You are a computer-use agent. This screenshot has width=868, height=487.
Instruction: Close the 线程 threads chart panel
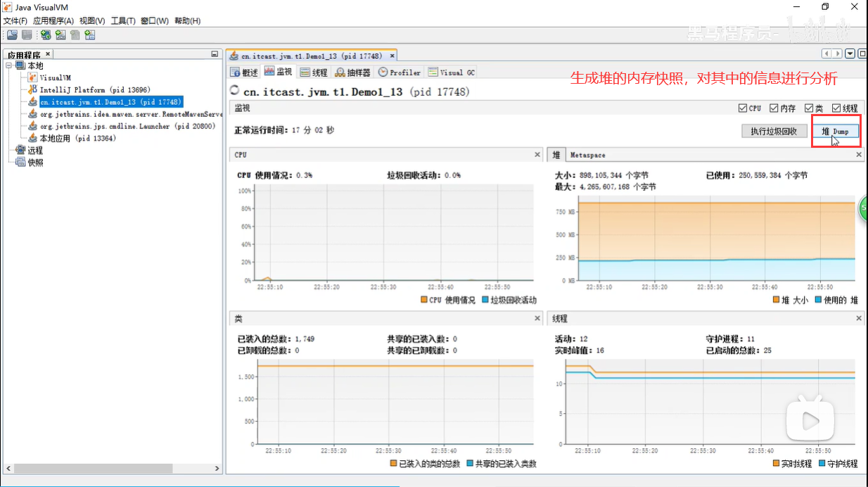pyautogui.click(x=859, y=318)
